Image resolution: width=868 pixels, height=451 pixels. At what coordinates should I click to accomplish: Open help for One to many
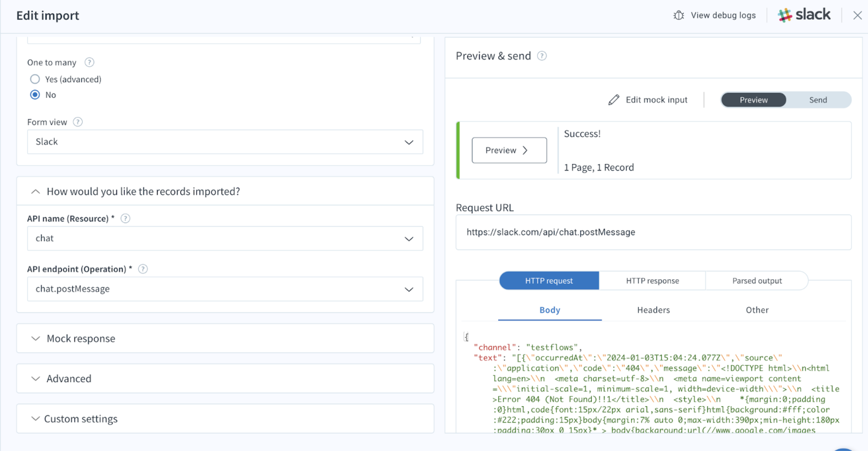[89, 62]
